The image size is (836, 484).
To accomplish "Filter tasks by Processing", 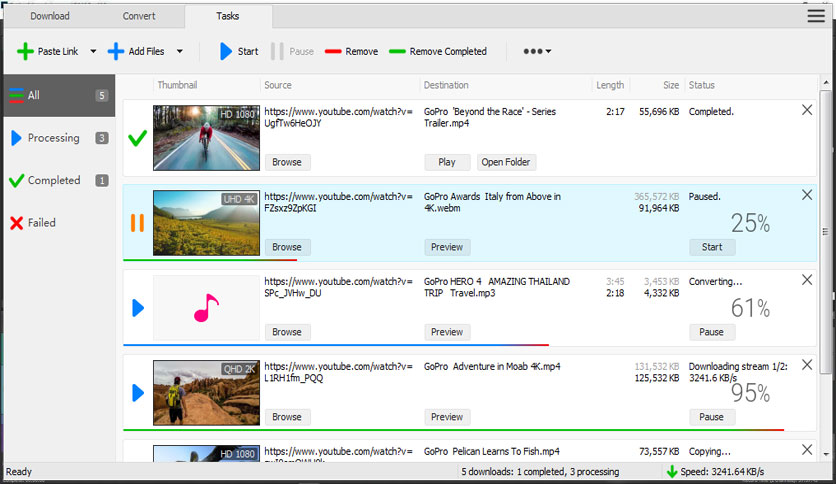I will coord(53,138).
